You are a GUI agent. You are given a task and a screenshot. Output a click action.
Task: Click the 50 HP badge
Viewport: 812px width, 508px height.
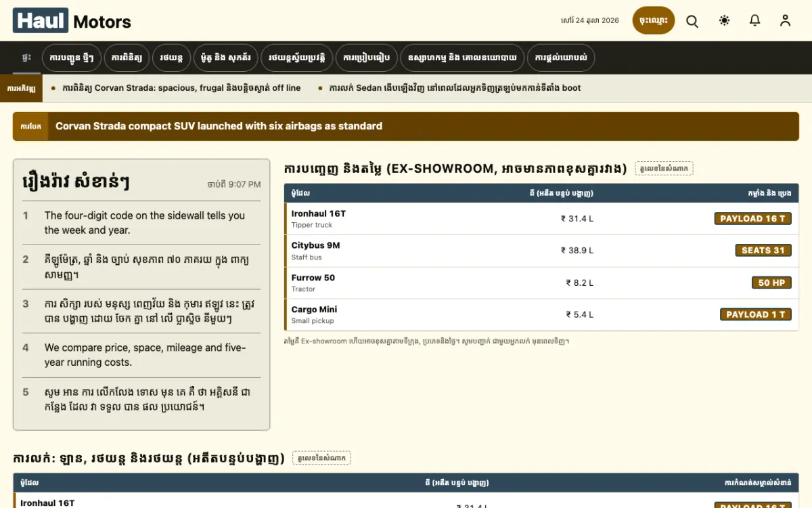[x=771, y=282]
